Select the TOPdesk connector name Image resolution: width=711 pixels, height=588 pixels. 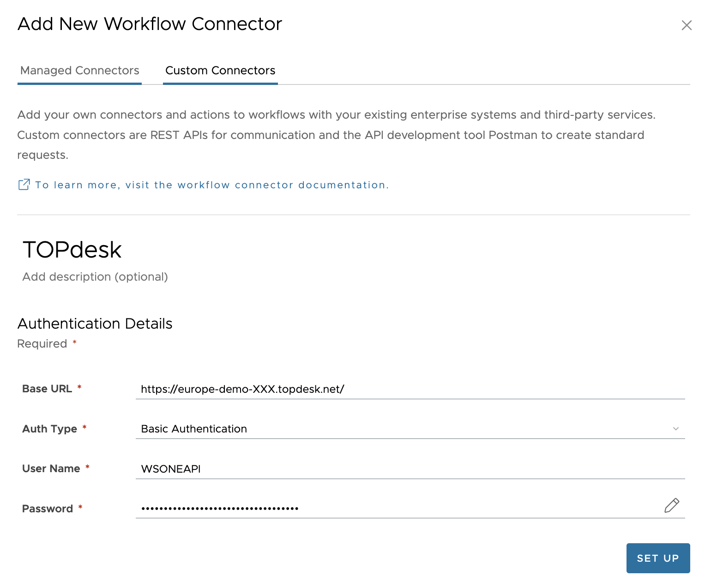(x=72, y=249)
